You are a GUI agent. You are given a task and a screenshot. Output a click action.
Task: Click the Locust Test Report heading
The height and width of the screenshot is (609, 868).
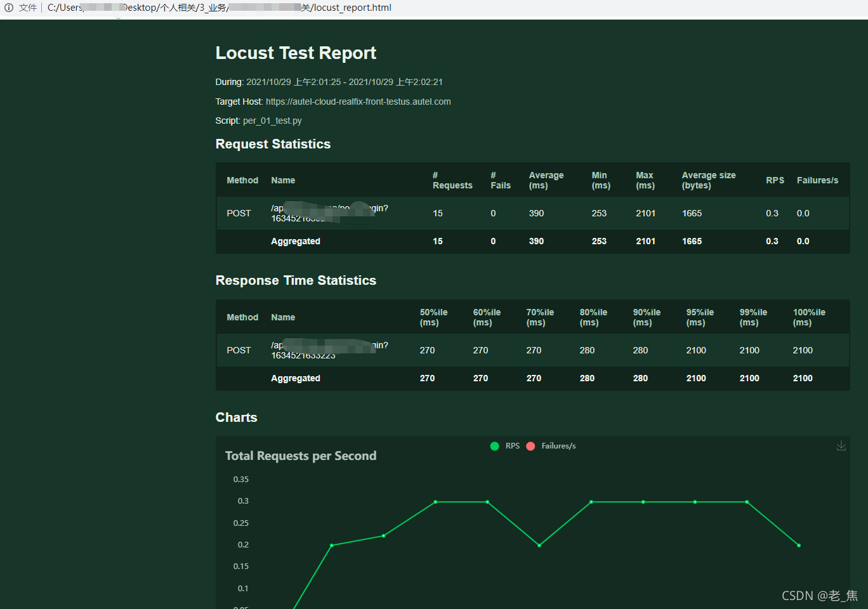click(x=296, y=53)
